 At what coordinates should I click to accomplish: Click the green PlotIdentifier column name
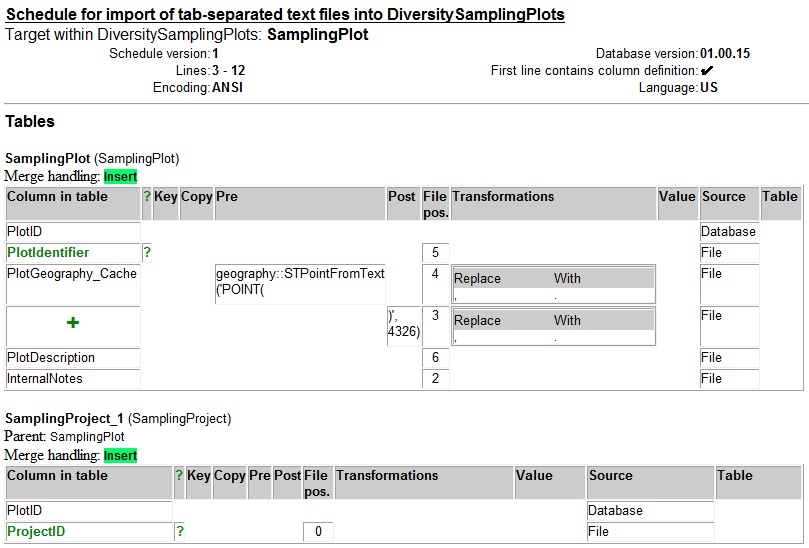click(48, 253)
